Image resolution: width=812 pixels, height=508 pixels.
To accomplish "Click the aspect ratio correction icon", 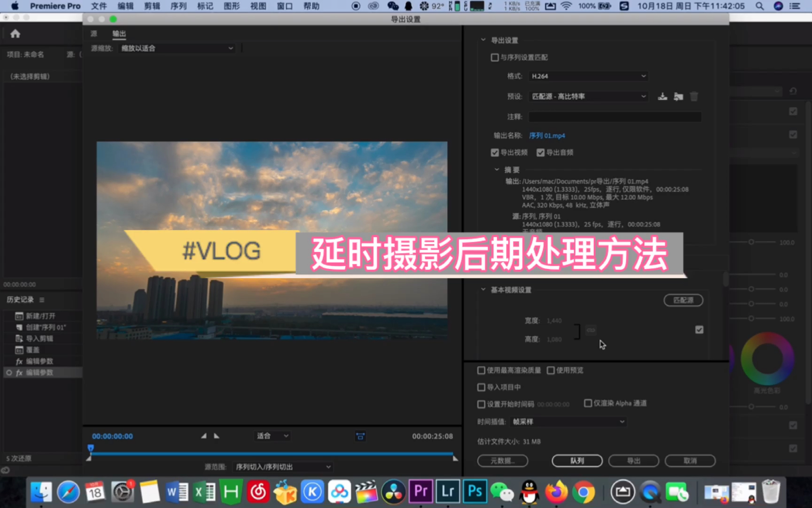I will [360, 437].
